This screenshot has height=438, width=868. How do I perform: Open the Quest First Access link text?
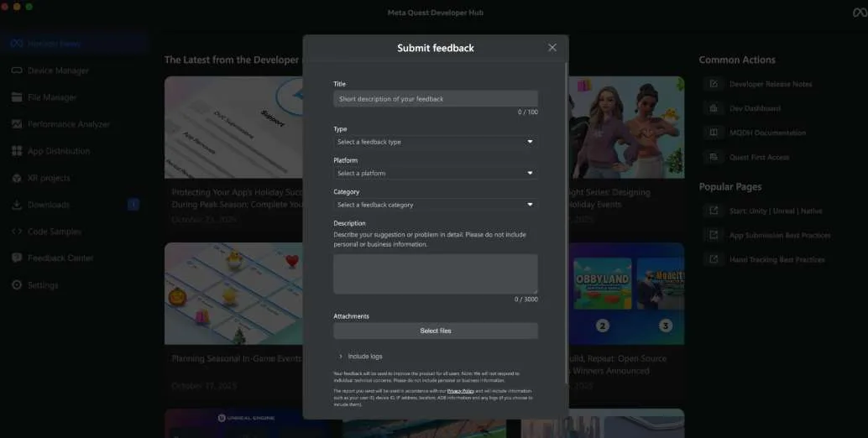759,157
